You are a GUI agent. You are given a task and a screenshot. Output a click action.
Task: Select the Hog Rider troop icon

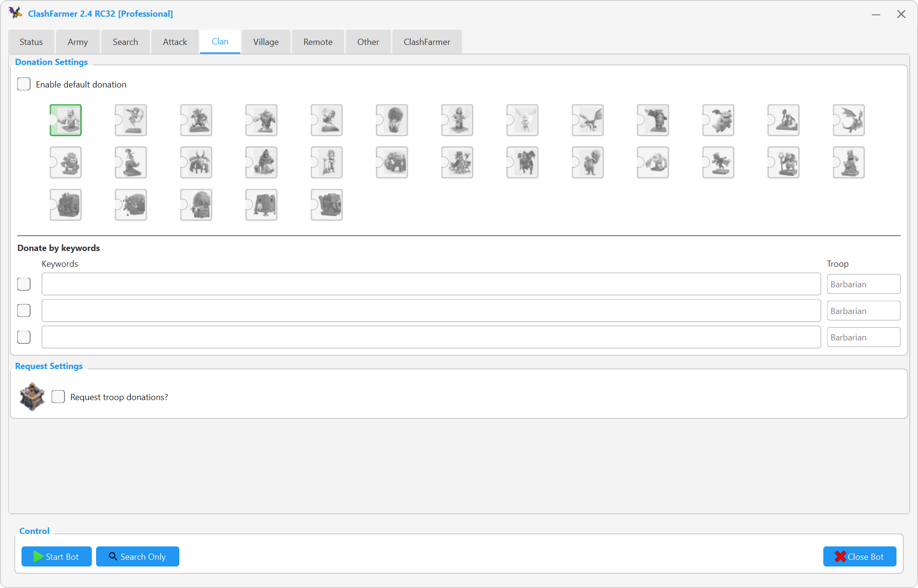(262, 163)
